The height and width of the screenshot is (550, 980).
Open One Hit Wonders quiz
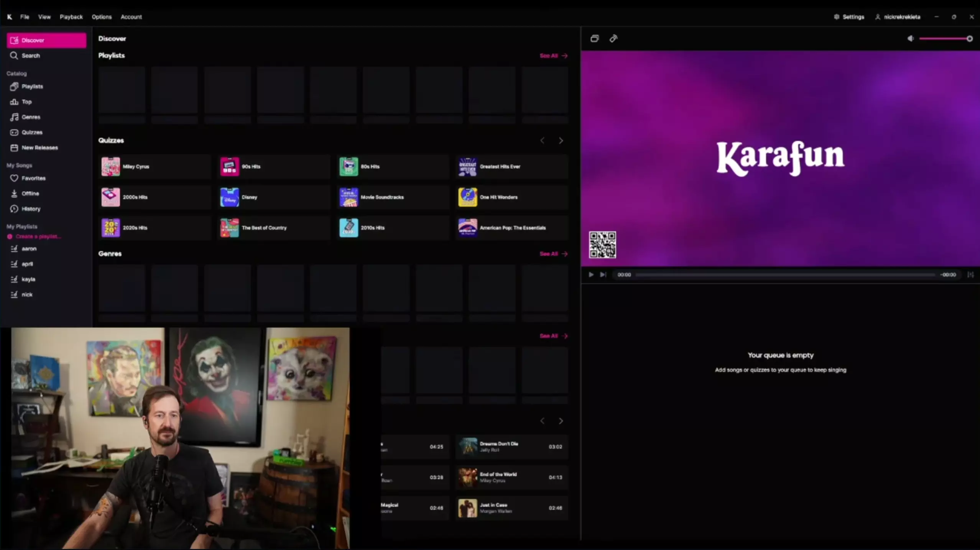[x=512, y=197]
